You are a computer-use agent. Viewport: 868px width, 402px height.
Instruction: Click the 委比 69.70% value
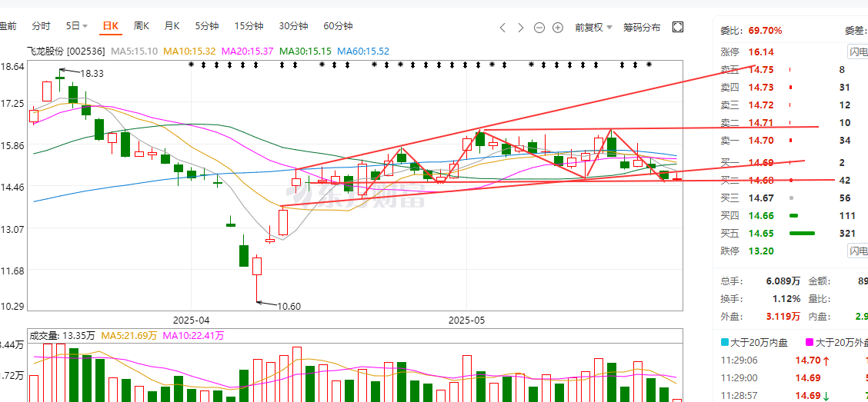click(x=765, y=31)
